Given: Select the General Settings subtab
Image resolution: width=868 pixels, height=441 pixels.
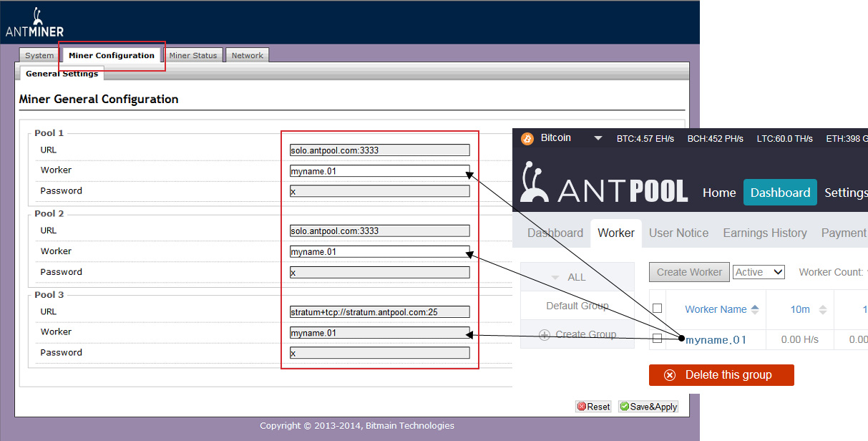Looking at the screenshot, I should (x=62, y=74).
